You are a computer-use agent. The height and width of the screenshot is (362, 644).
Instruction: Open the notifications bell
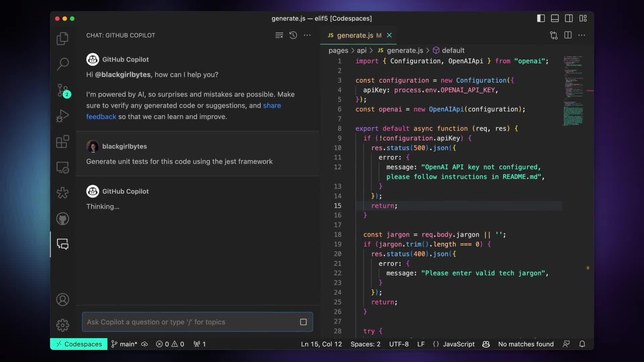[x=582, y=344]
